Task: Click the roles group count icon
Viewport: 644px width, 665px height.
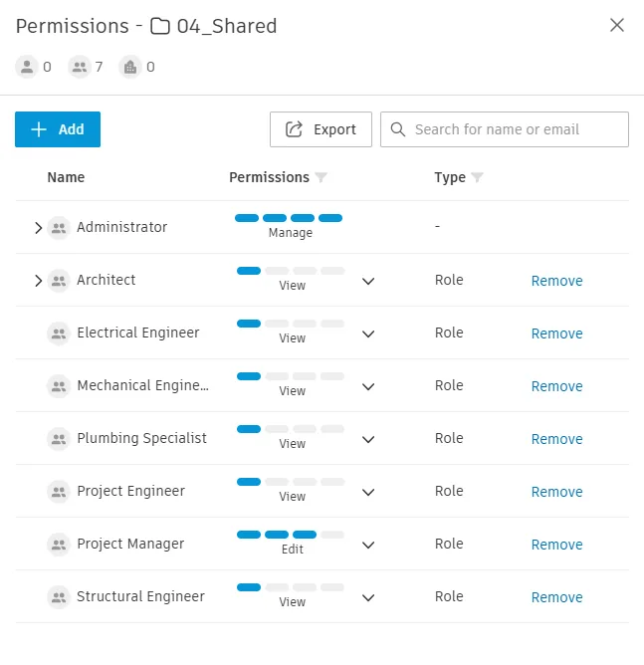Action: pyautogui.click(x=80, y=67)
